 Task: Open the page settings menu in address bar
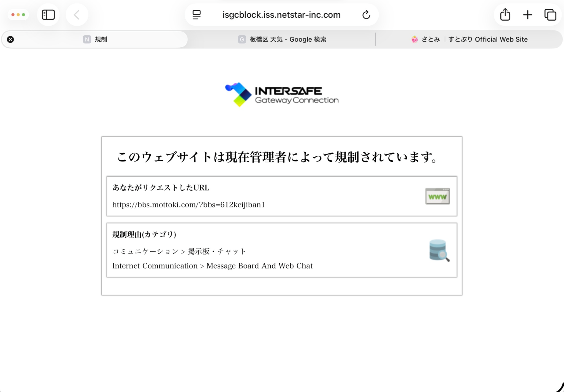196,15
